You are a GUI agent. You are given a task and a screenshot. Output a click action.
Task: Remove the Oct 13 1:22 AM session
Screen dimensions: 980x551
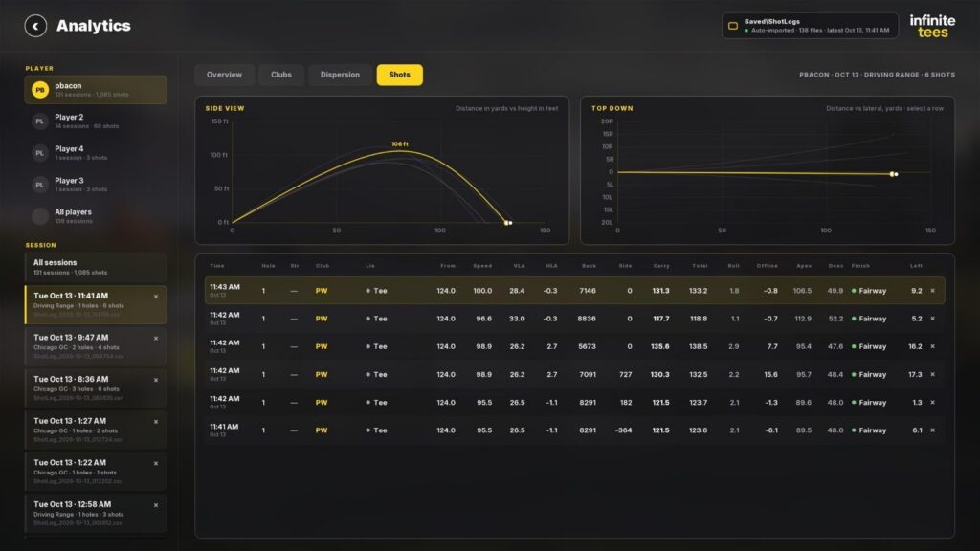[x=156, y=464]
